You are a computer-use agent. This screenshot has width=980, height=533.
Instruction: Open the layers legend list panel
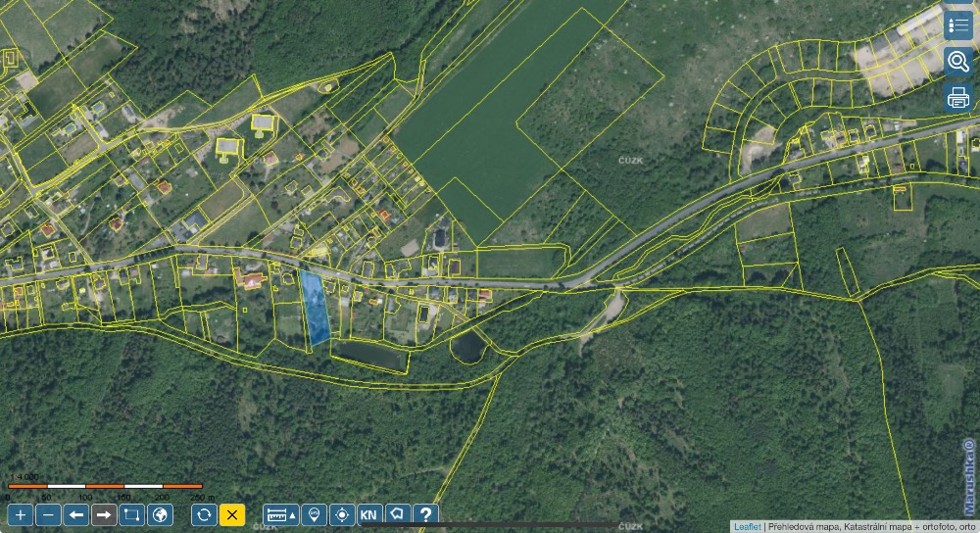[x=958, y=25]
